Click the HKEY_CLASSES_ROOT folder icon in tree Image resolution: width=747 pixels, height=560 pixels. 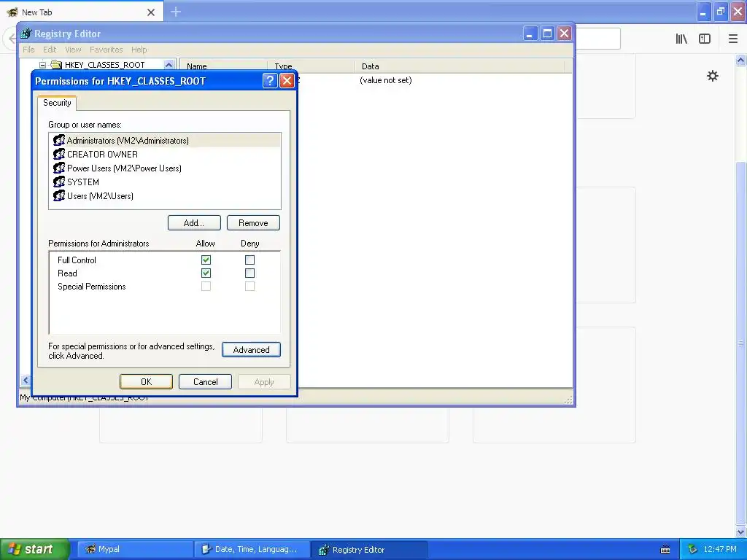tap(56, 65)
